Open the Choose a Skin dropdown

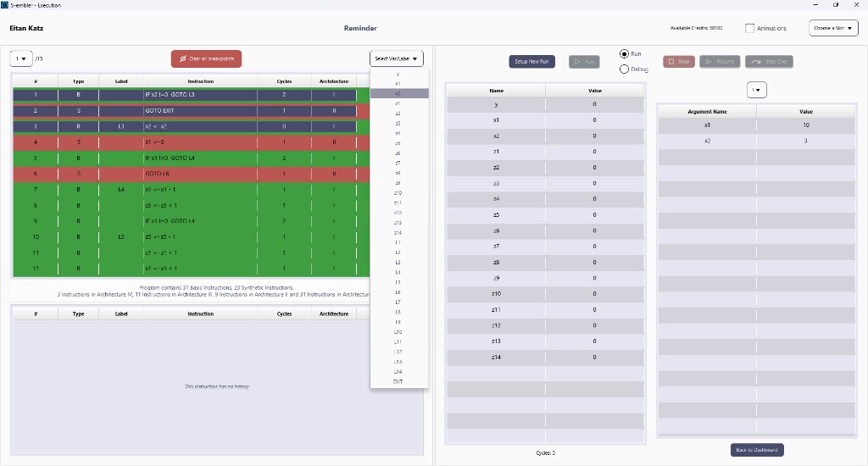(x=833, y=28)
